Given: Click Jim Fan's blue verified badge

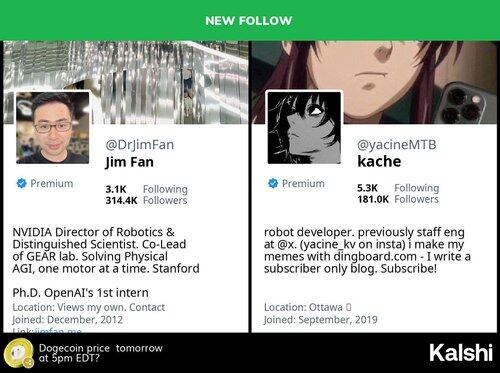Looking at the screenshot, I should pyautogui.click(x=22, y=183).
